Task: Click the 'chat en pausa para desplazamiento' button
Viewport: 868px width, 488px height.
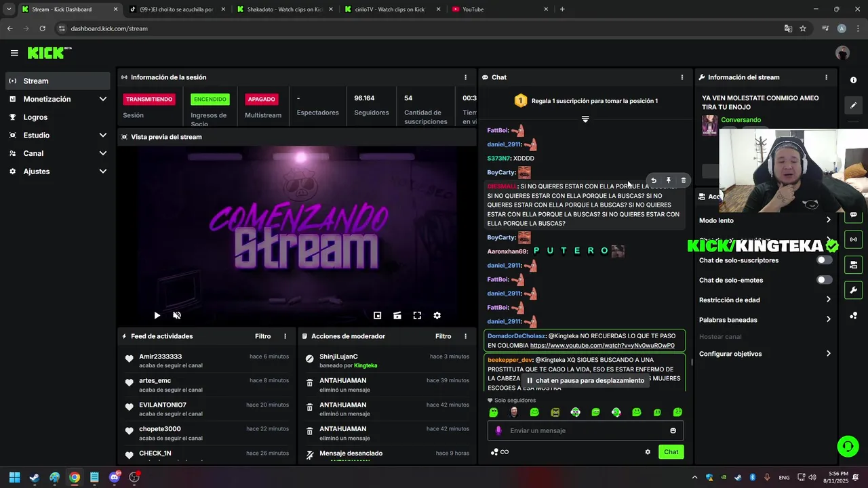Action: (586, 381)
